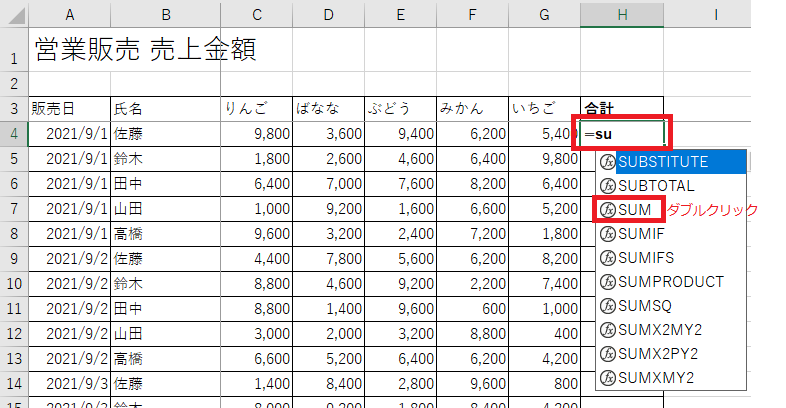Screen dimensions: 786x408
Task: Click the select-all corner of the sheet
Action: tap(13, 14)
